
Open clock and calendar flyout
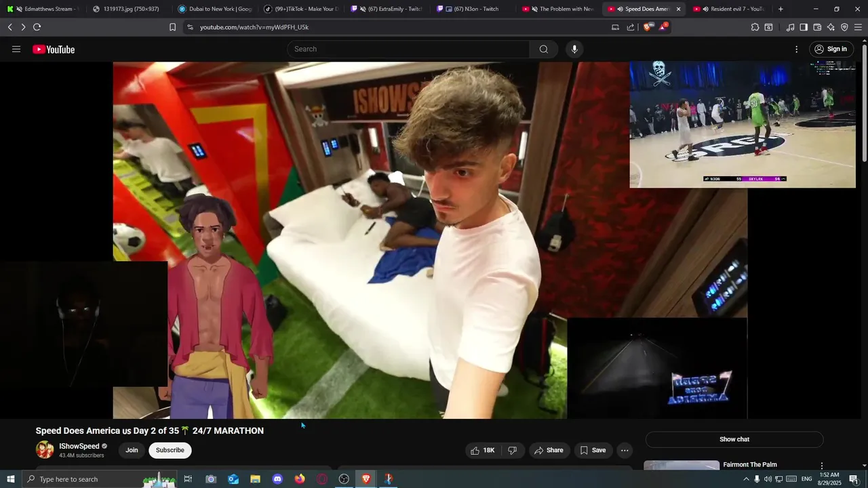tap(830, 479)
